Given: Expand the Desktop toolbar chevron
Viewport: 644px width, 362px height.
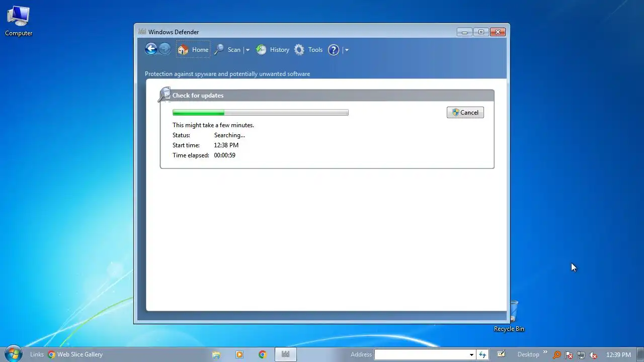Looking at the screenshot, I should (545, 353).
